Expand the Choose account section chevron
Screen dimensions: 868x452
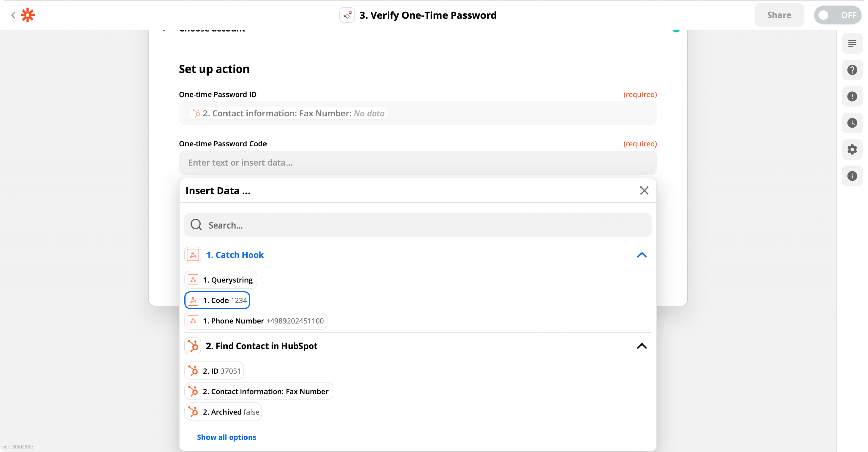pos(164,31)
